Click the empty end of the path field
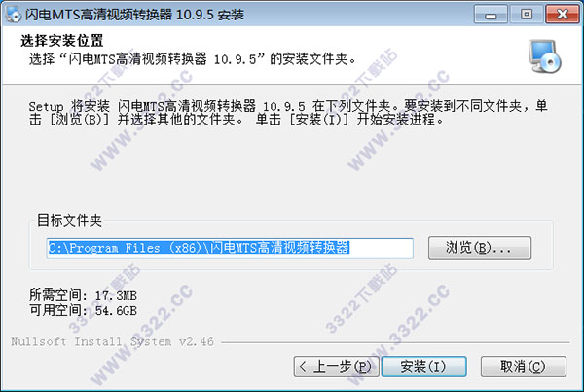The width and height of the screenshot is (584, 392). [381, 248]
